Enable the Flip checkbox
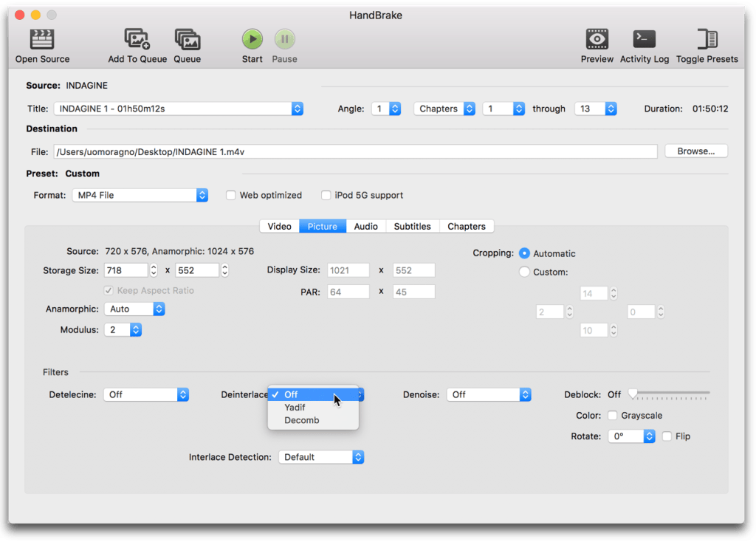This screenshot has width=756, height=542. coord(667,436)
